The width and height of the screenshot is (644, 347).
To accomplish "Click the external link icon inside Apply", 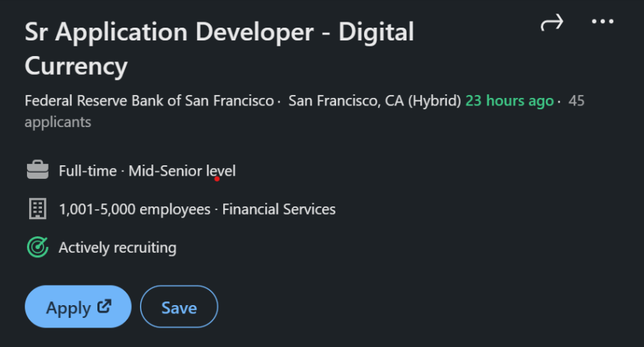I will click(104, 306).
